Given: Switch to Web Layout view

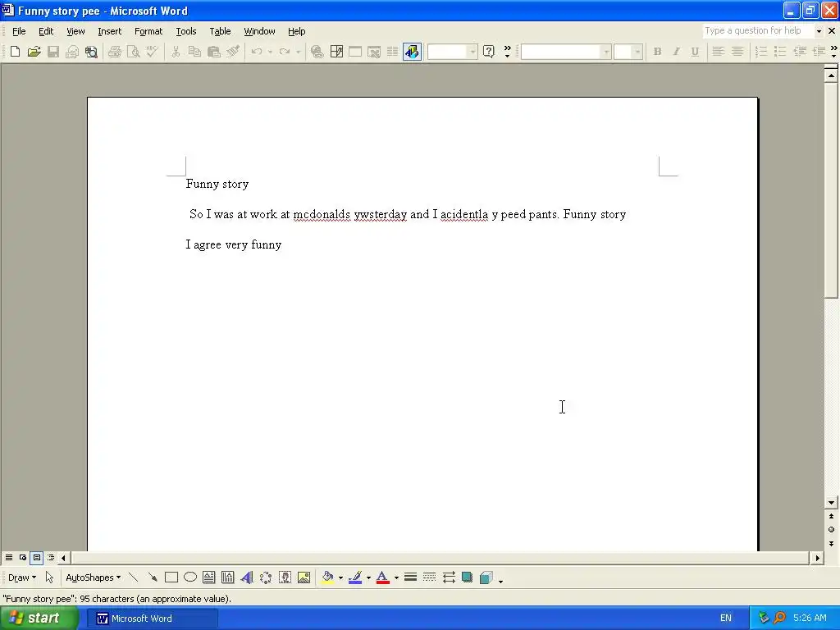Looking at the screenshot, I should click(x=22, y=558).
